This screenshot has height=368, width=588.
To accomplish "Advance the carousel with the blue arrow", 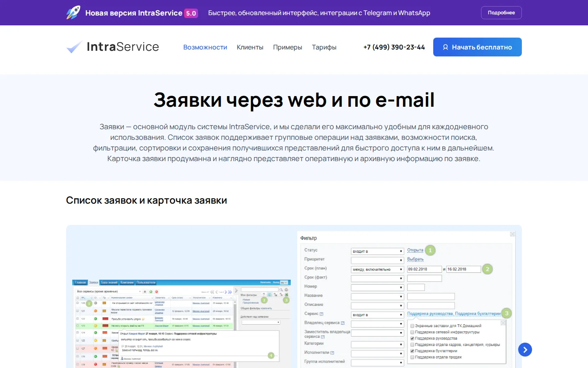I will click(525, 350).
